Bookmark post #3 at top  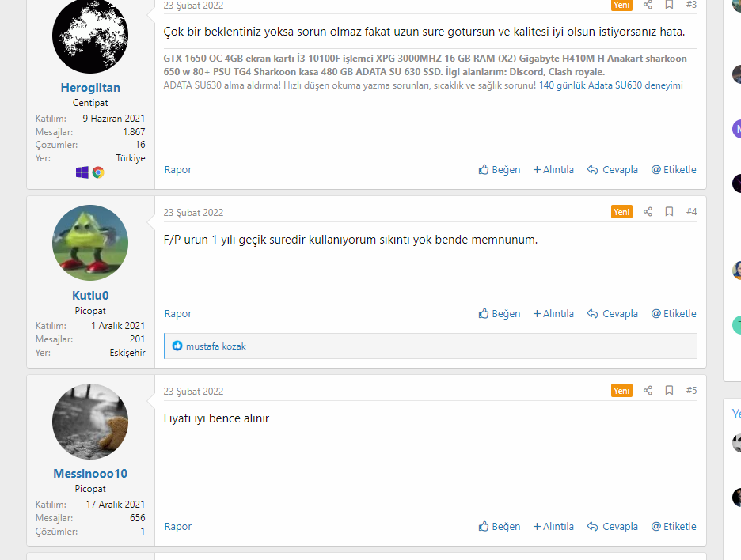(x=669, y=5)
